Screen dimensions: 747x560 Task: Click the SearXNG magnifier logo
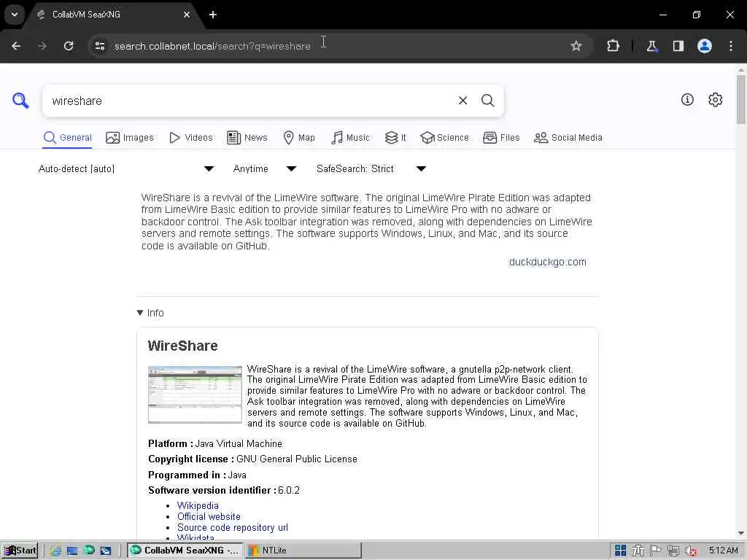pos(20,101)
